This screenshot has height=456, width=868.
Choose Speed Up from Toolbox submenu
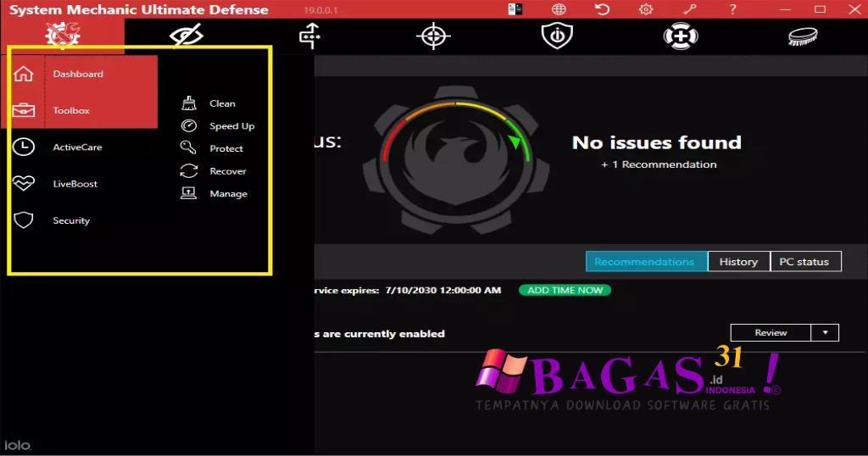232,126
